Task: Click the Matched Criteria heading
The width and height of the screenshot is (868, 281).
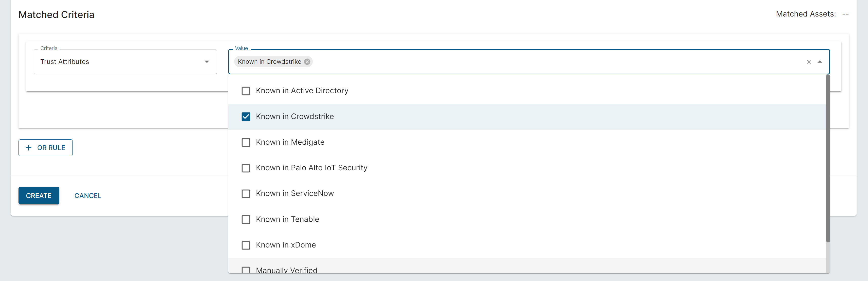Action: (56, 14)
